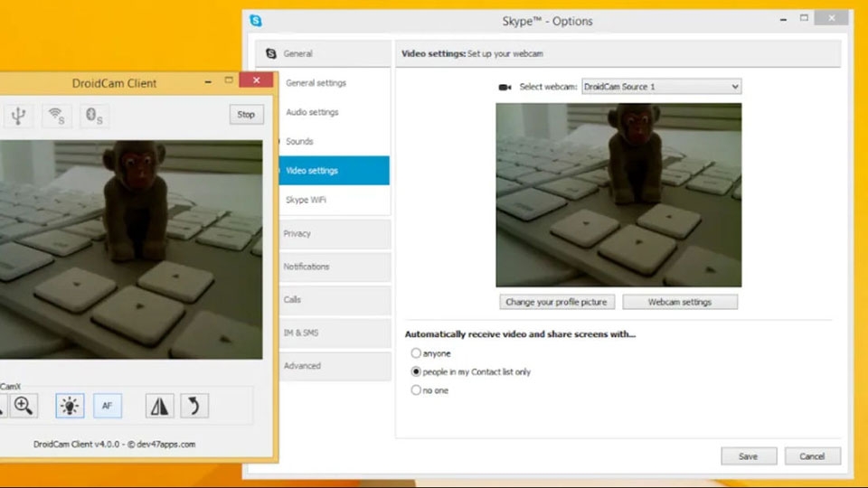Minimize the Skype Options window
This screenshot has height=488, width=868.
783,19
